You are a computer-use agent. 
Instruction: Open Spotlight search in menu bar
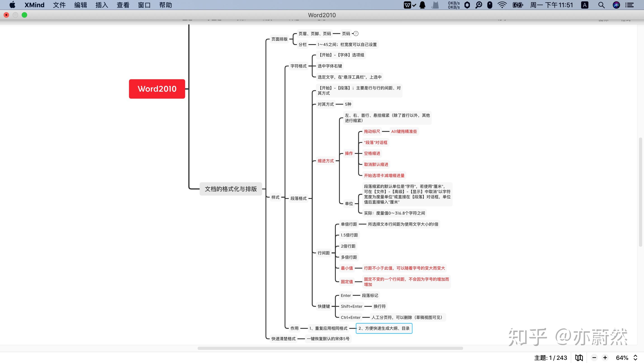click(x=601, y=5)
